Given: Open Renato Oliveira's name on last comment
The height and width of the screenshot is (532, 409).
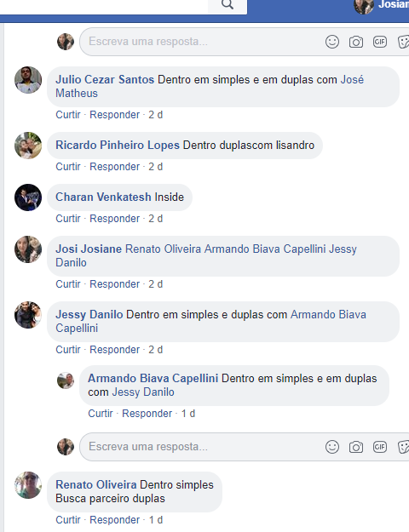Looking at the screenshot, I should (96, 485).
